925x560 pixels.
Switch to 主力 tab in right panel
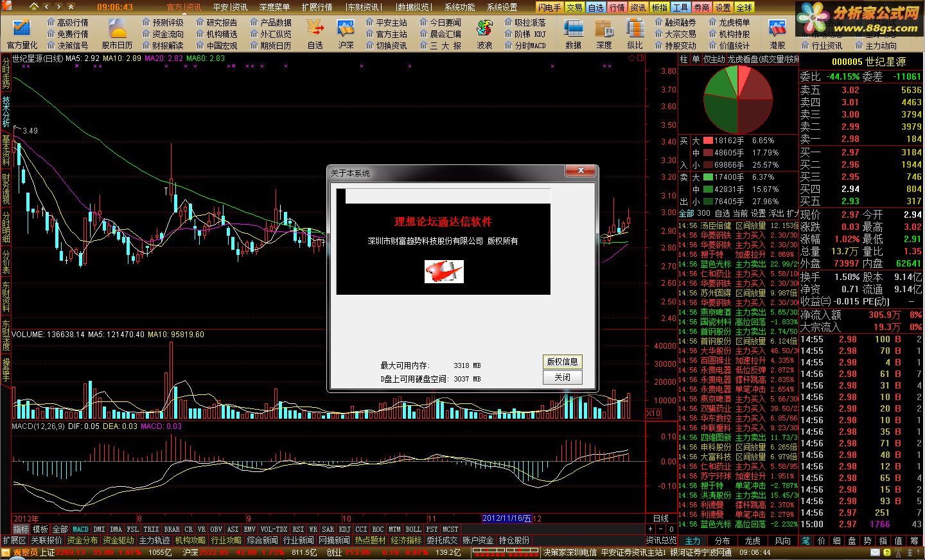[x=692, y=541]
